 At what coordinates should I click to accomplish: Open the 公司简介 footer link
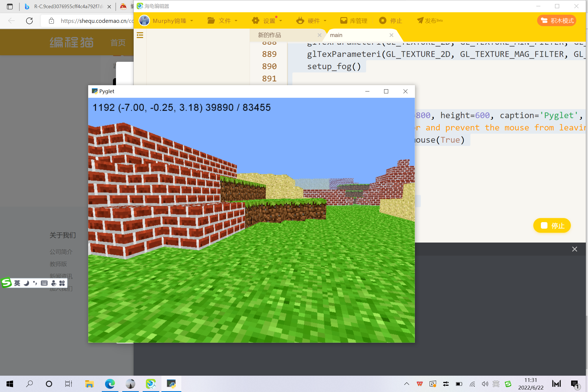pyautogui.click(x=61, y=252)
